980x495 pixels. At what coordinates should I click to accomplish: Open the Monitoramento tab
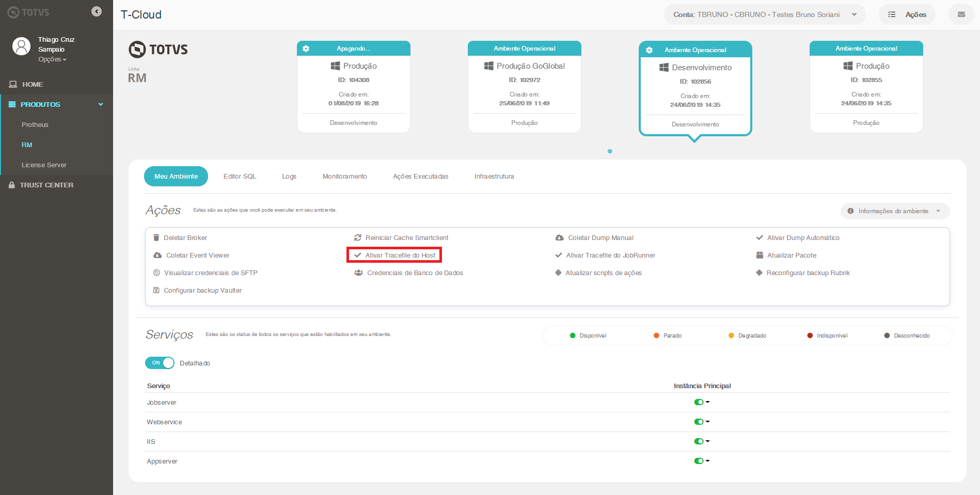(x=345, y=176)
